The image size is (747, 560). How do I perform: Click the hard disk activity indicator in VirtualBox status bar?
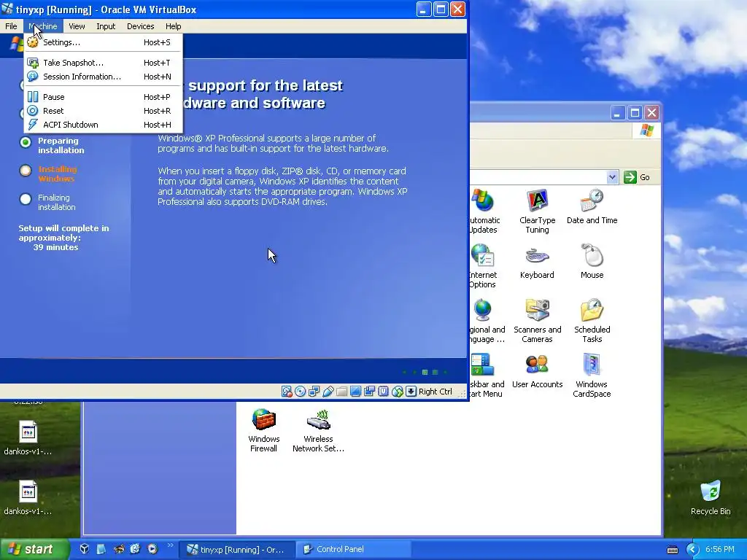pos(286,392)
